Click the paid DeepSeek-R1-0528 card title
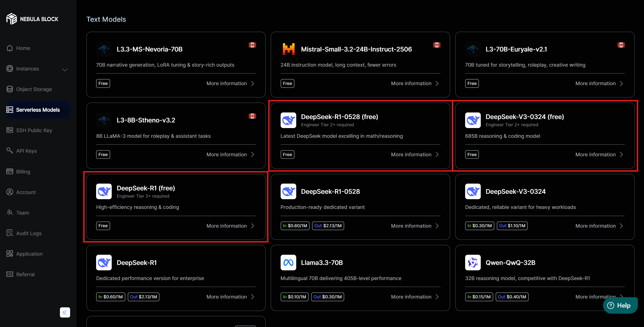The image size is (644, 327). (330, 192)
